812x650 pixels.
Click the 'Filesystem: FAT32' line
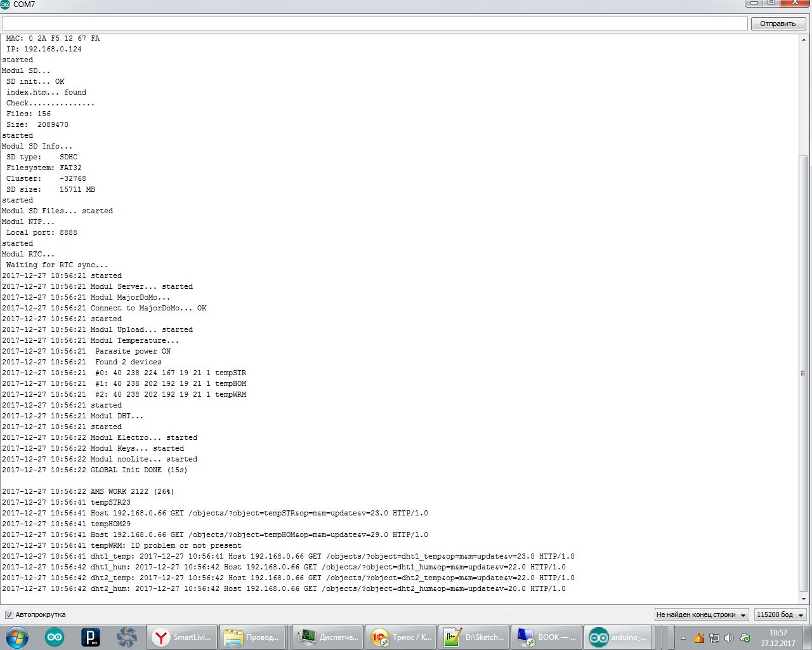coord(44,168)
